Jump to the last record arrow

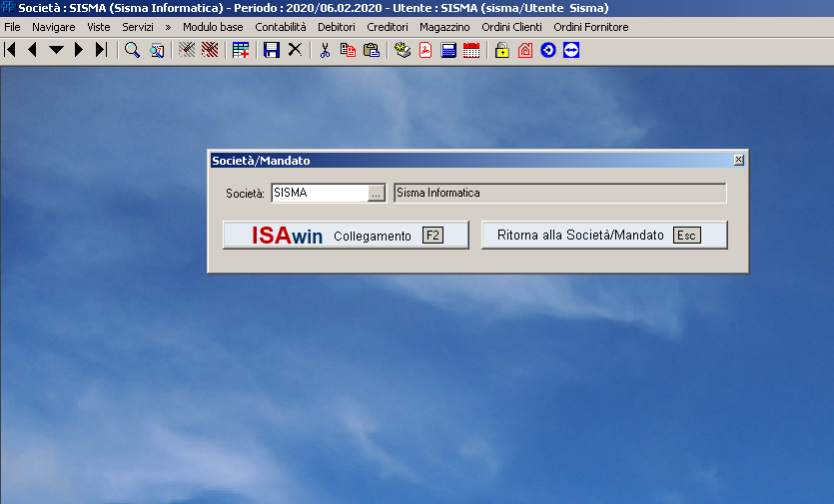[101, 50]
